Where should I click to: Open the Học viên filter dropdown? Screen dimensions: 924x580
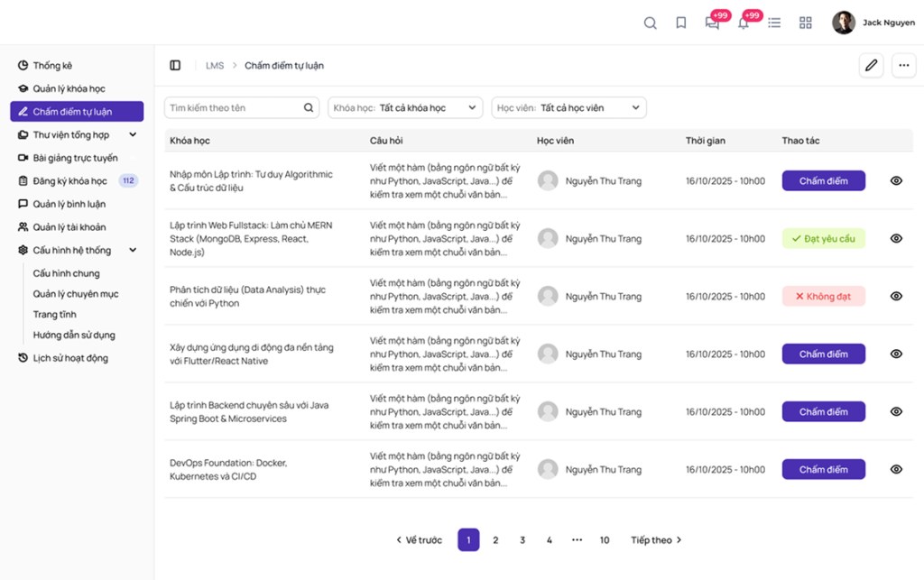coord(568,108)
